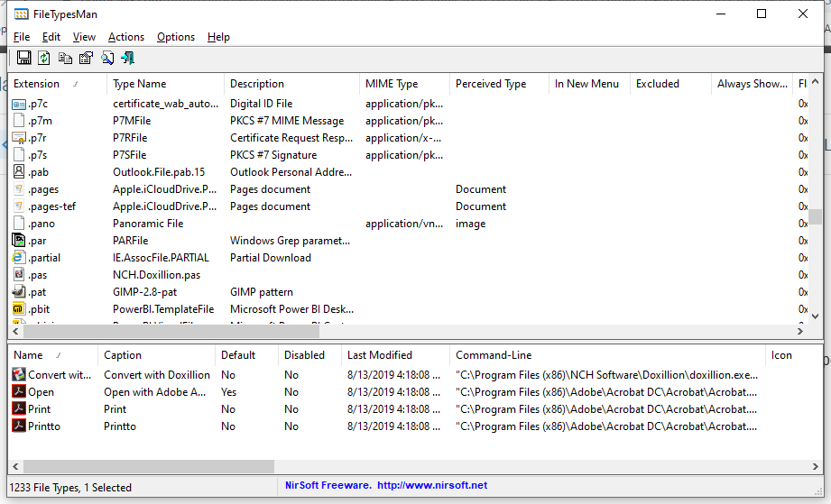Click the .p7r certificate icon

pyautogui.click(x=19, y=138)
